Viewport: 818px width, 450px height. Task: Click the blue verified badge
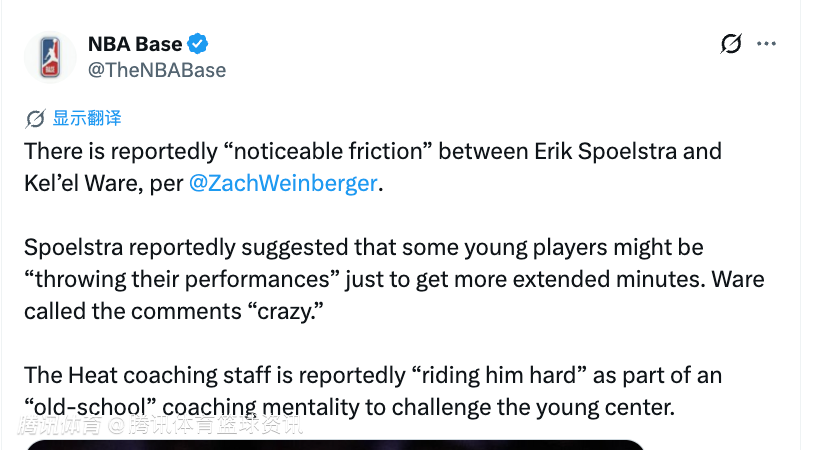pos(200,44)
